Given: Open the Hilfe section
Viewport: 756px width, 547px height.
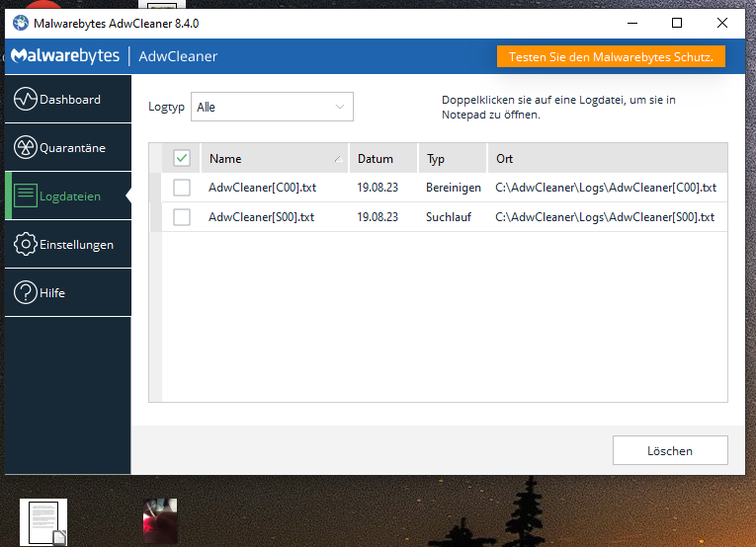Looking at the screenshot, I should [68, 292].
